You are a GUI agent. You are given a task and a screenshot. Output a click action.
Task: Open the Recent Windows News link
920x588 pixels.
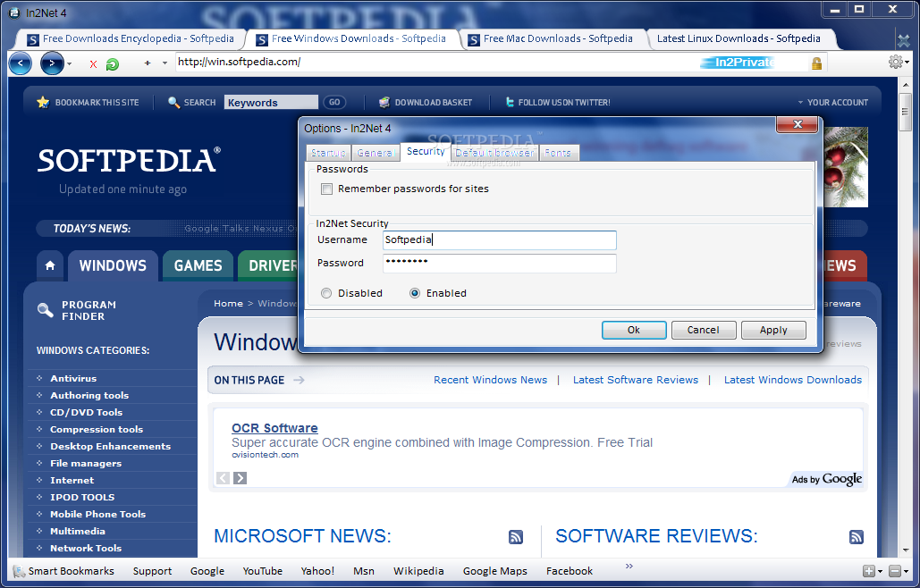[x=491, y=380]
